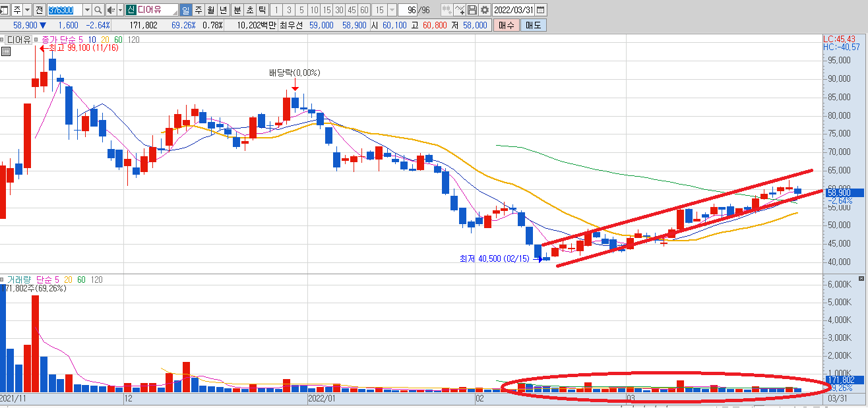Click the add indicator line icon
Screen dimensions: 868x414
point(460,10)
